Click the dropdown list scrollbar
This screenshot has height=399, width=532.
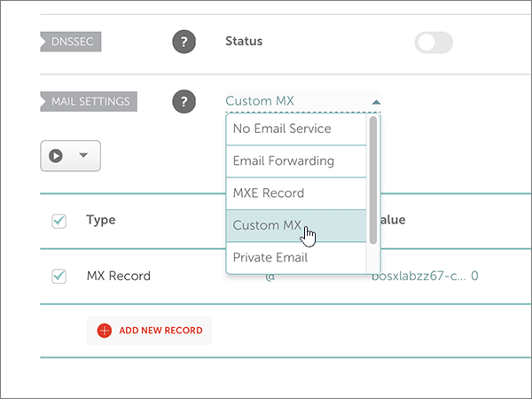(x=373, y=178)
